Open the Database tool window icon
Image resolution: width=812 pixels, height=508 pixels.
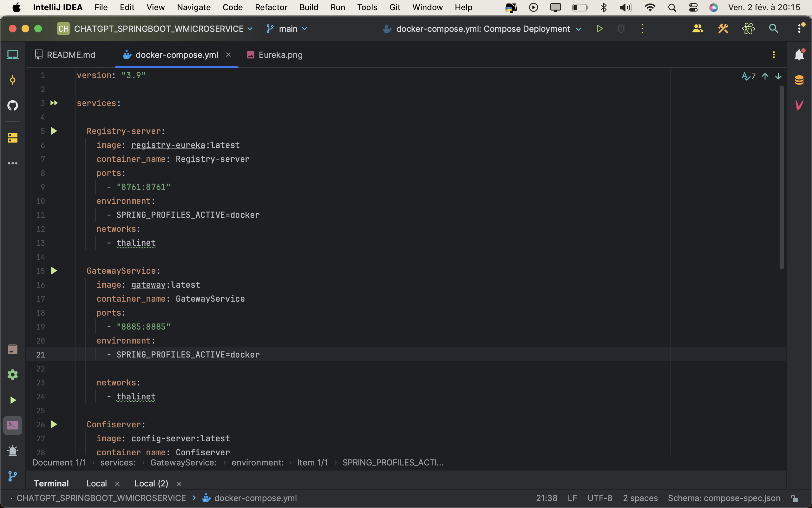coord(799,80)
